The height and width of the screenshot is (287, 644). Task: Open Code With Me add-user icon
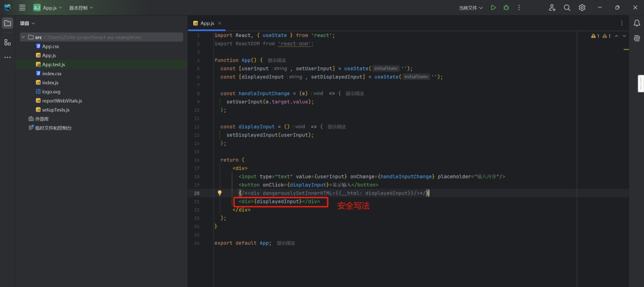coord(552,7)
